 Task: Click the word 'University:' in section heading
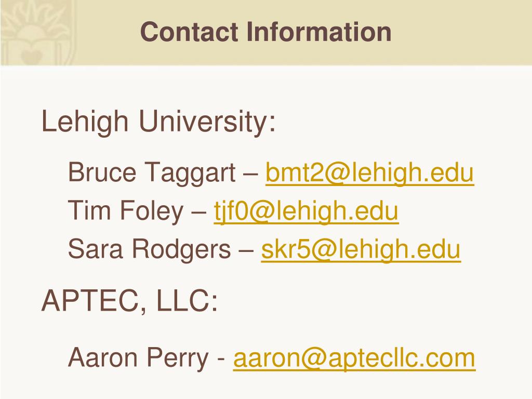click(x=207, y=122)
